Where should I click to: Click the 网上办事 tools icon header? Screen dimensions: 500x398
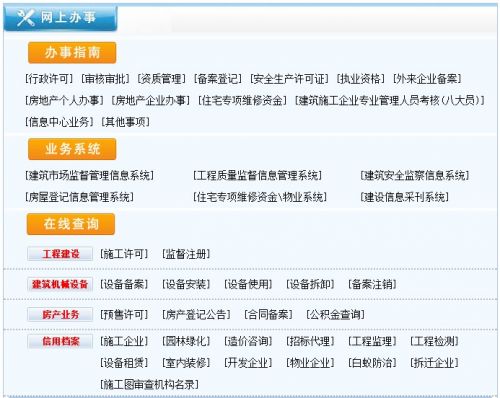(60, 18)
